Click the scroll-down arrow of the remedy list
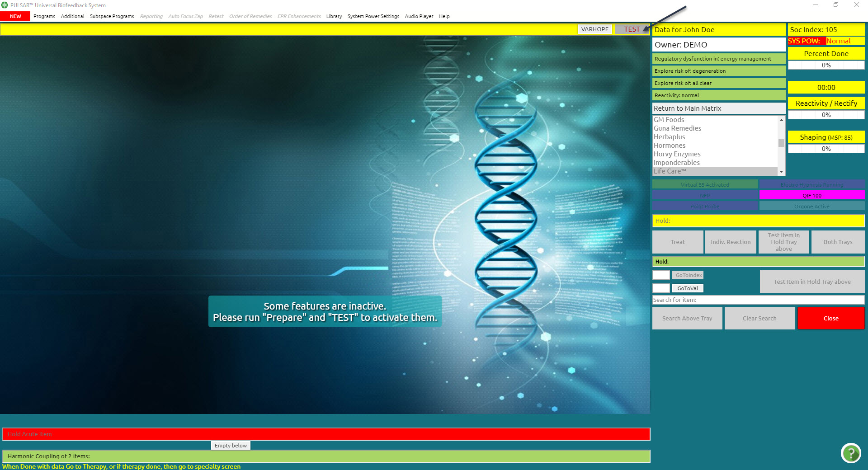This screenshot has height=470, width=868. [x=782, y=172]
